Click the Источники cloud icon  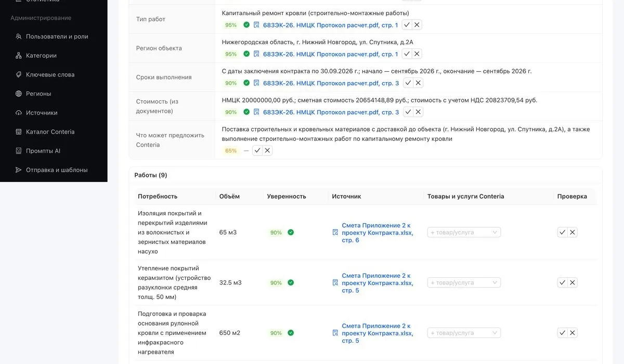click(x=19, y=113)
